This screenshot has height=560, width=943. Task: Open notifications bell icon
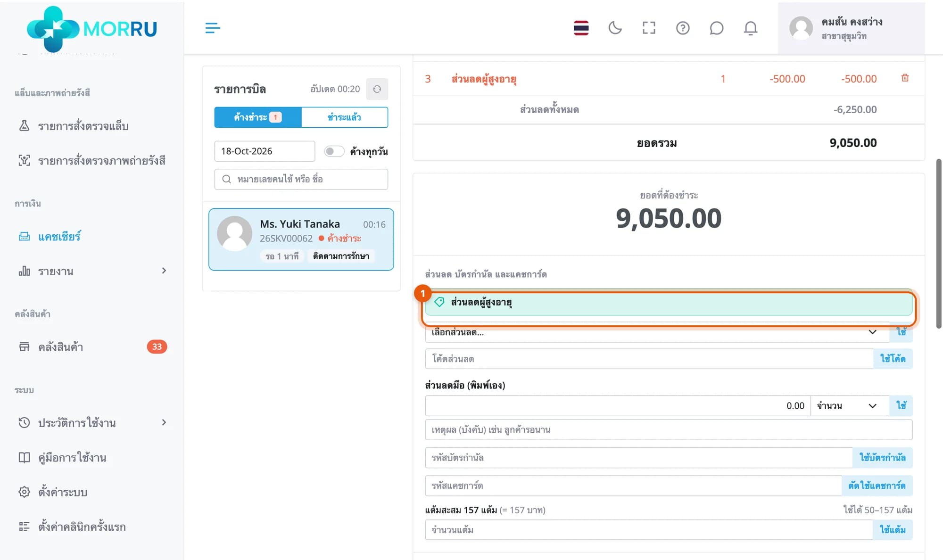pyautogui.click(x=751, y=28)
